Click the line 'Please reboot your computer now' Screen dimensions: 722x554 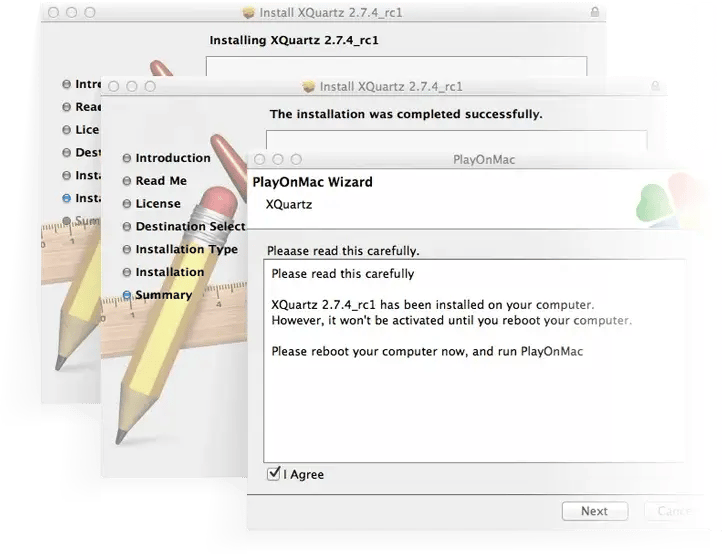427,351
